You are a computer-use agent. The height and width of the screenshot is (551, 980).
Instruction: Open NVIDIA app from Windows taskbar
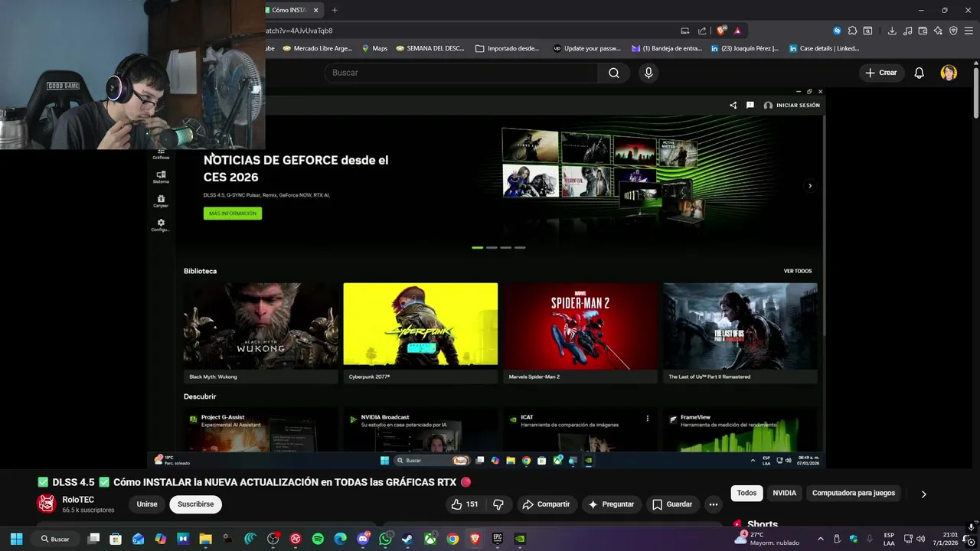coord(520,539)
